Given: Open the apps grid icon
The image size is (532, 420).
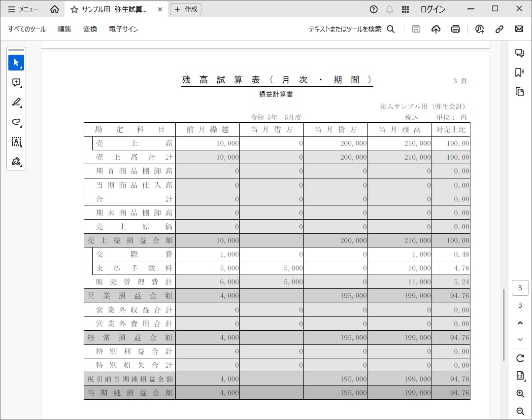Looking at the screenshot, I should [405, 9].
